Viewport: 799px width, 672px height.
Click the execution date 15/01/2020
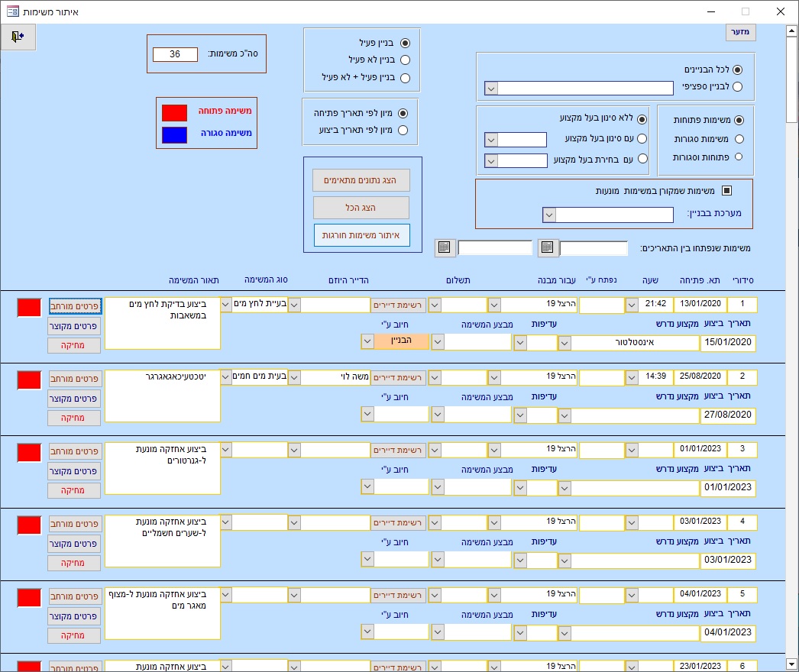pos(728,342)
